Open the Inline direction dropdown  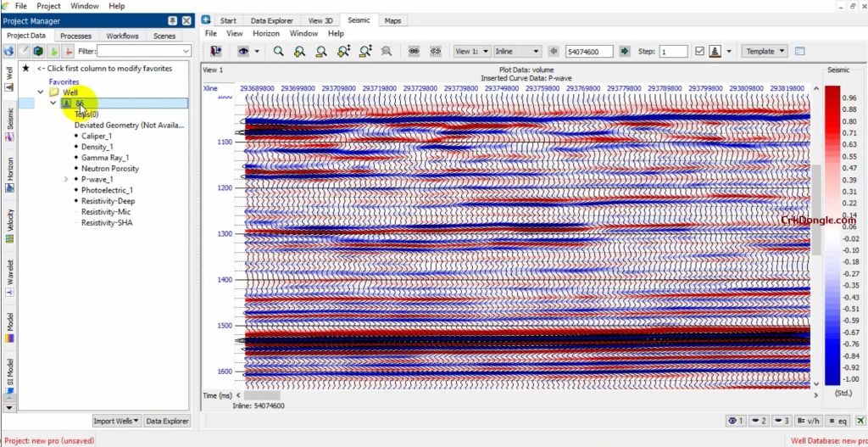tap(517, 52)
